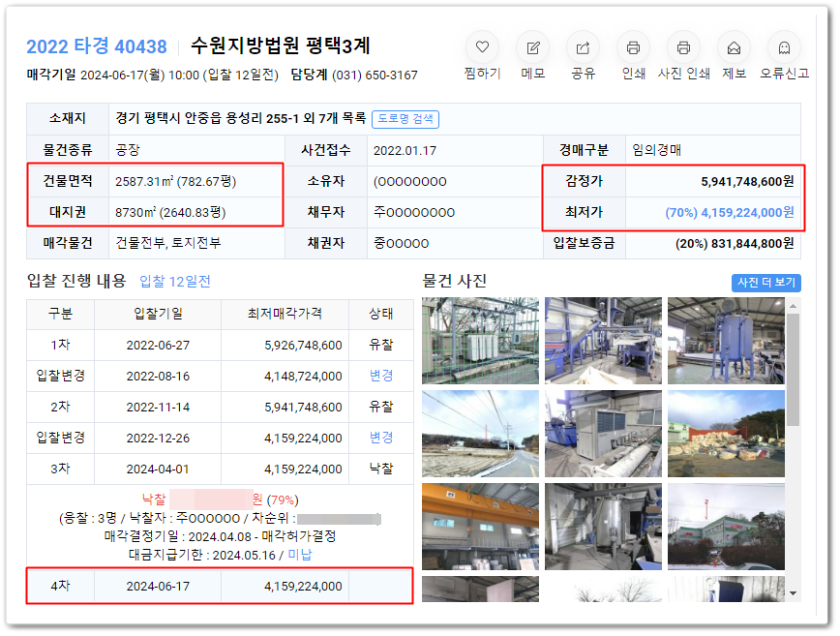Click the 사건접수 date 2022.01.17

tap(405, 151)
